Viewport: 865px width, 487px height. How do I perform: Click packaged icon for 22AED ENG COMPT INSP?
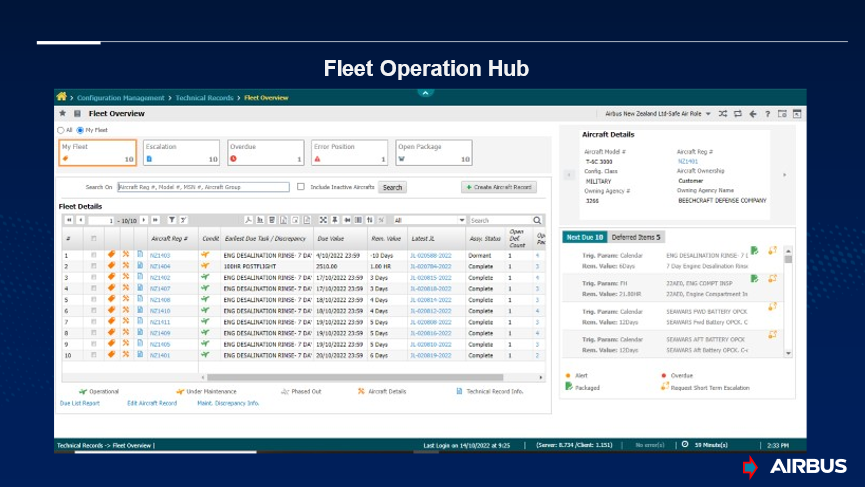(x=754, y=279)
